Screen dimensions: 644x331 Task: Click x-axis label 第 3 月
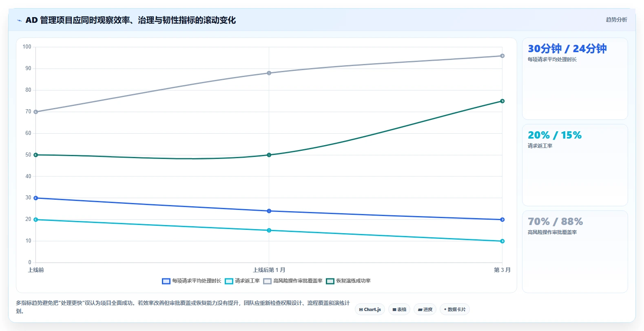tap(502, 270)
